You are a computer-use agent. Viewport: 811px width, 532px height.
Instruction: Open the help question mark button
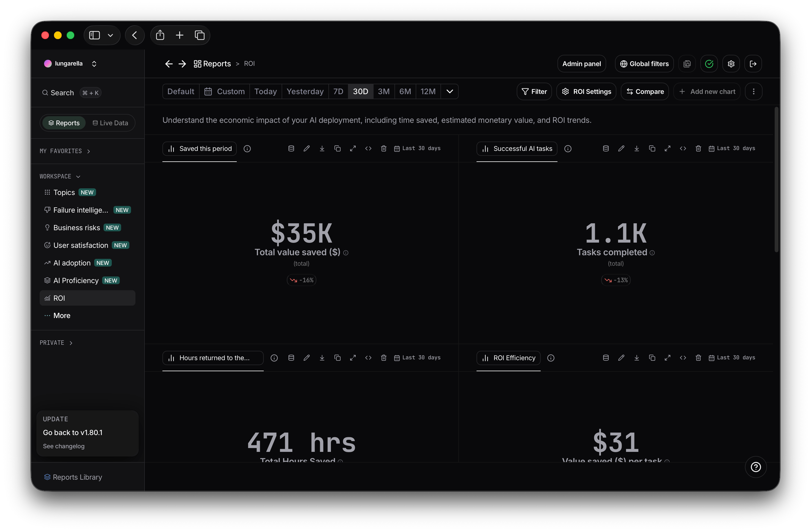pyautogui.click(x=756, y=467)
